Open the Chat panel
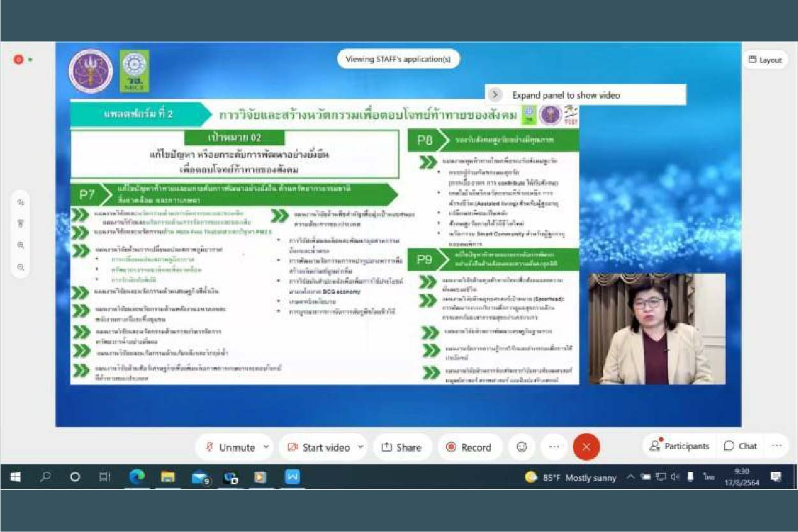This screenshot has height=532, width=798. 741,446
